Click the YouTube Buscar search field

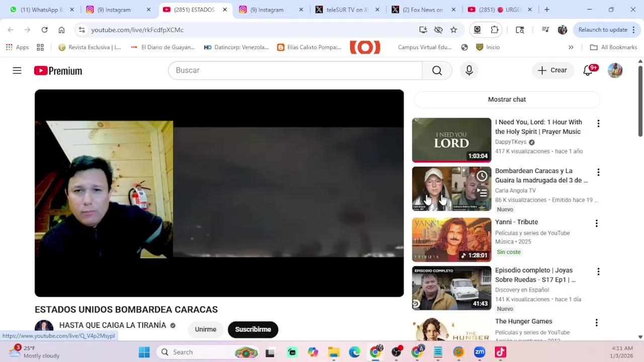295,70
